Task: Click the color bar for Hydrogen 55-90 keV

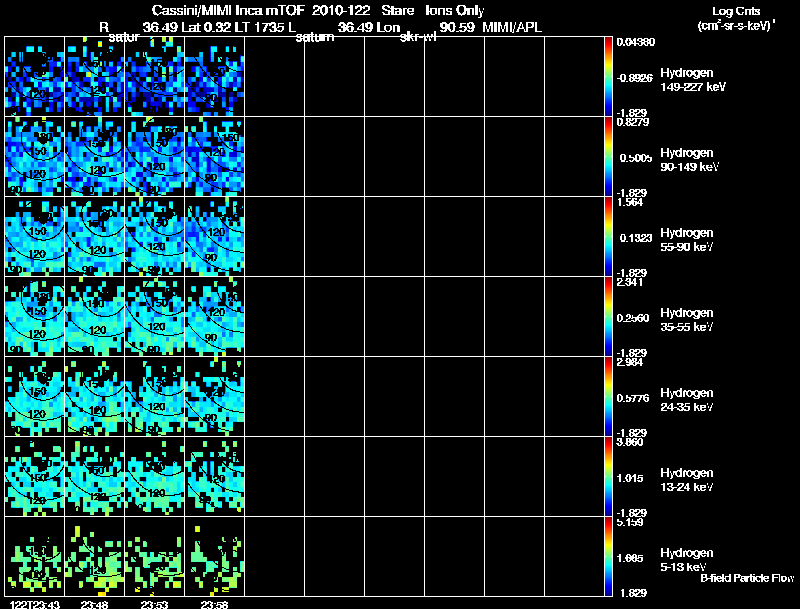Action: [x=609, y=236]
